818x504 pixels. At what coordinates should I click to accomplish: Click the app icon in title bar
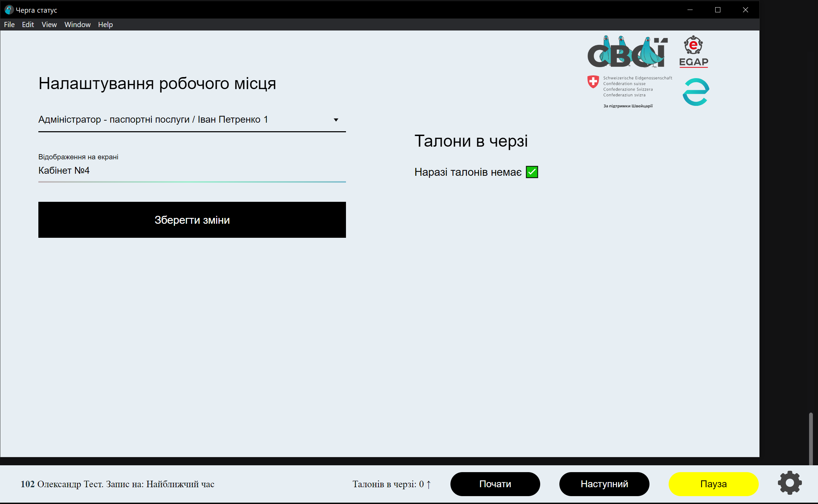coord(9,10)
